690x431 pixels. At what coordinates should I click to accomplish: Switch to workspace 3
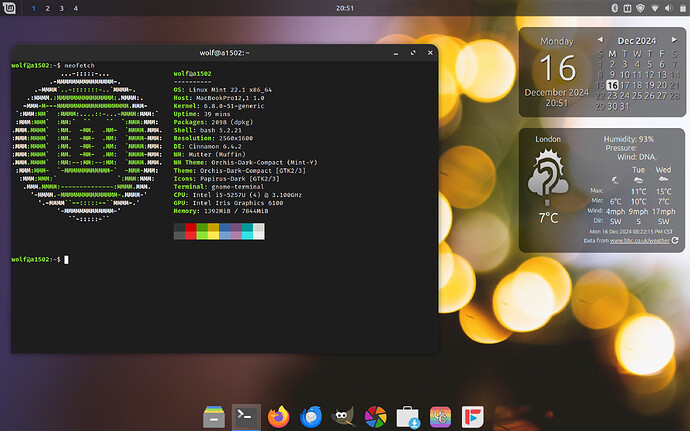coord(62,8)
